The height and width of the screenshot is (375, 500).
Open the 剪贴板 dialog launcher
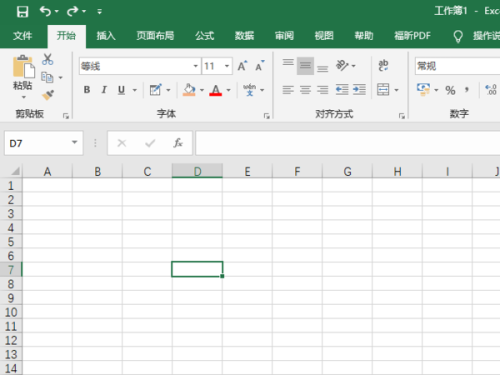point(66,116)
